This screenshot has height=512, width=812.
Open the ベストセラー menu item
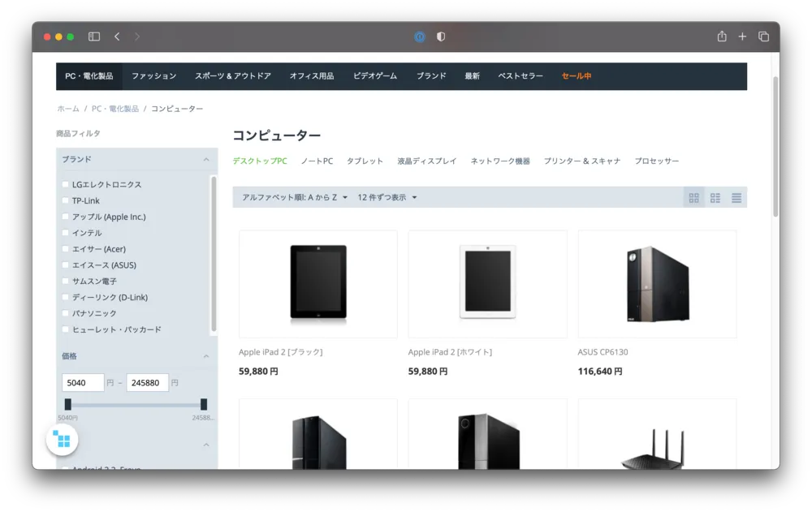pos(520,76)
